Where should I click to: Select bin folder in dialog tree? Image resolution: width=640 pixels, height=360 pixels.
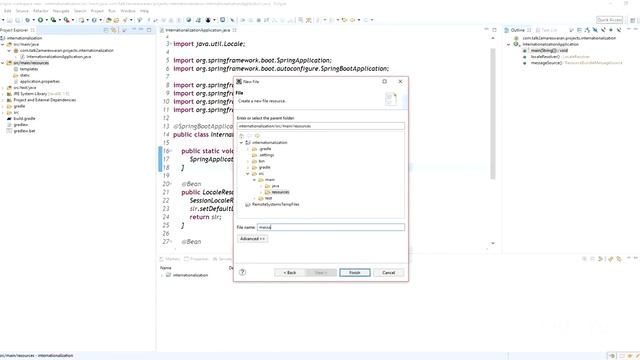pyautogui.click(x=261, y=161)
